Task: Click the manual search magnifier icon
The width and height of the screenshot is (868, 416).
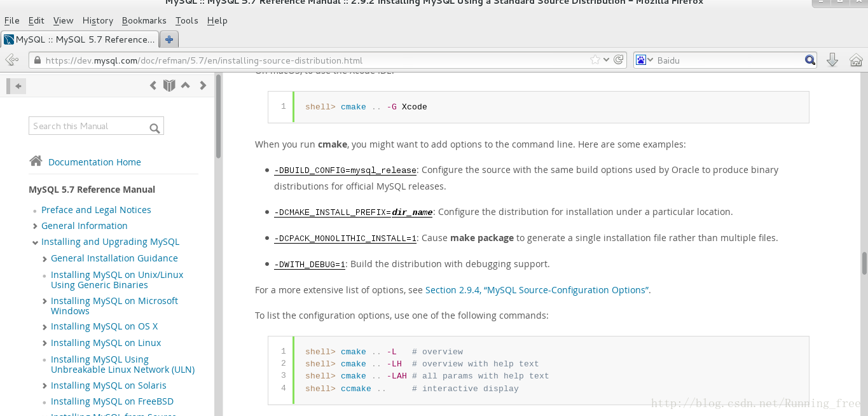Action: [155, 128]
